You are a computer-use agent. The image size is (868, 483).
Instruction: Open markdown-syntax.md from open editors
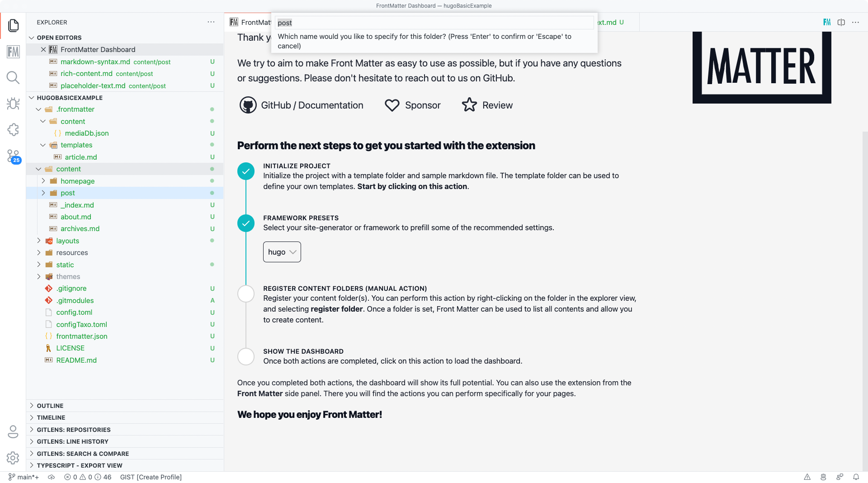coord(95,62)
